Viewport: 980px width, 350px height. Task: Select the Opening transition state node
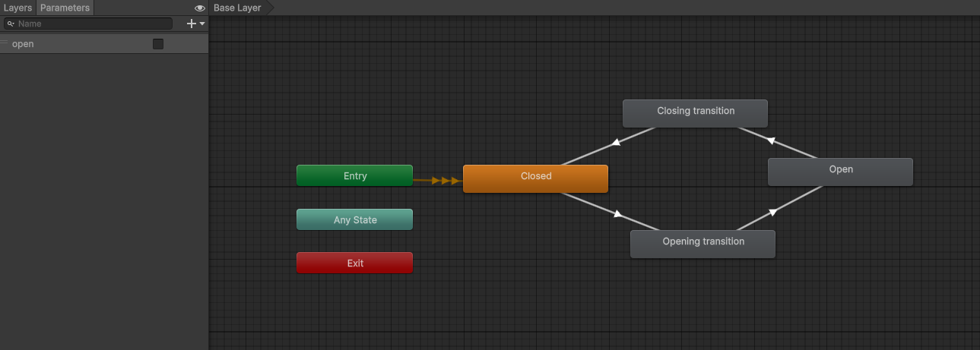pyautogui.click(x=702, y=244)
